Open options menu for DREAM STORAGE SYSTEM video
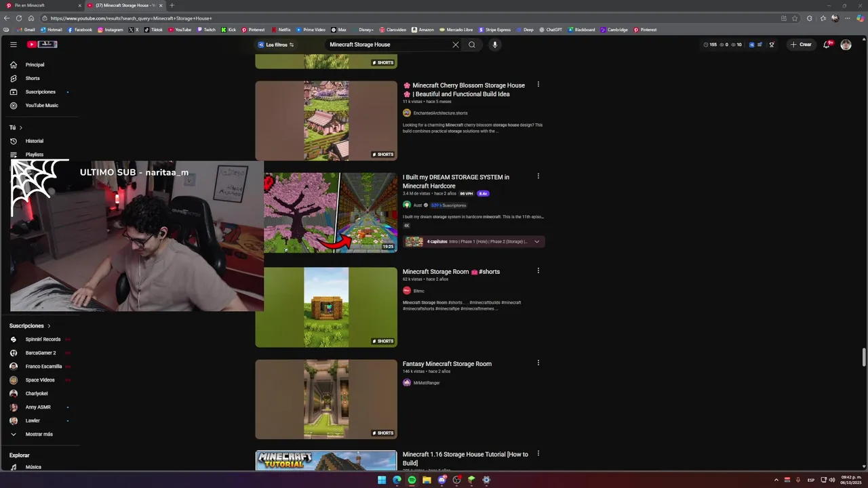Screen dimensions: 868x488 pyautogui.click(x=538, y=176)
